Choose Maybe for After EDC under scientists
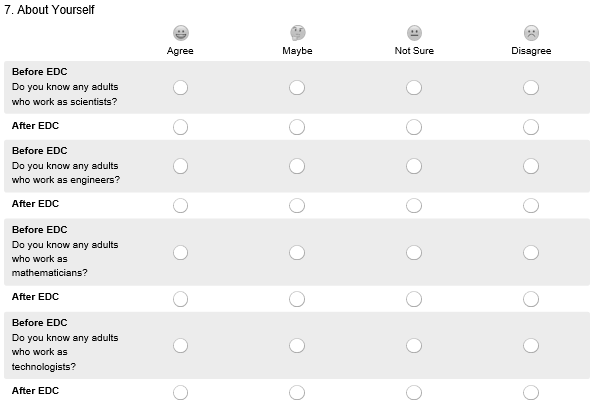This screenshot has height=412, width=593. (x=297, y=127)
